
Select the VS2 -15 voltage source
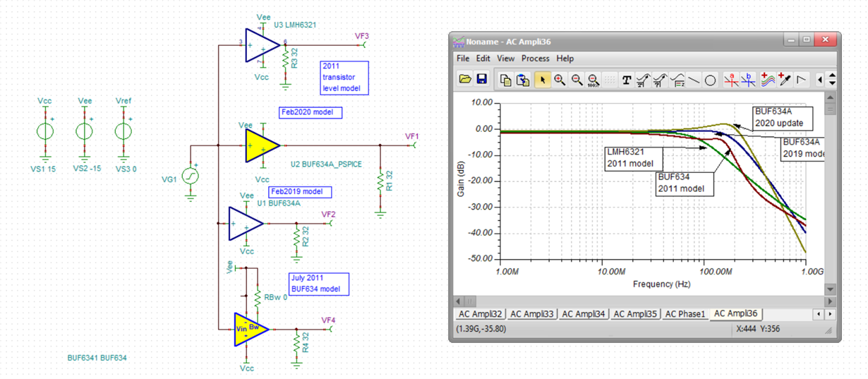(x=84, y=131)
